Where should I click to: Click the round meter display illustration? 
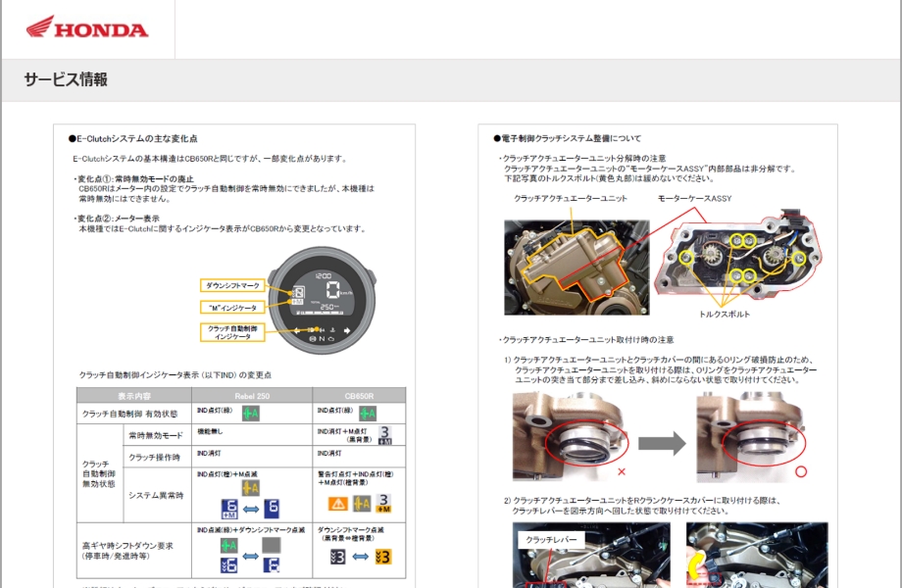coord(322,300)
